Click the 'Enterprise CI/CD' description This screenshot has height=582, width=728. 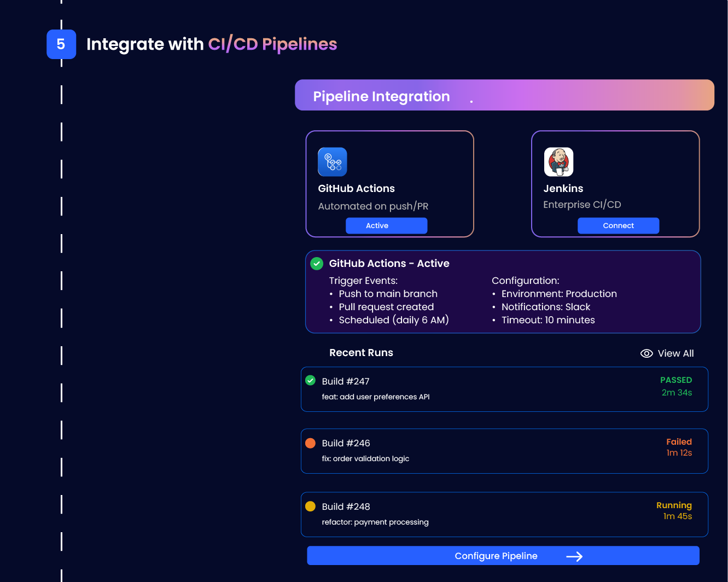(x=582, y=205)
